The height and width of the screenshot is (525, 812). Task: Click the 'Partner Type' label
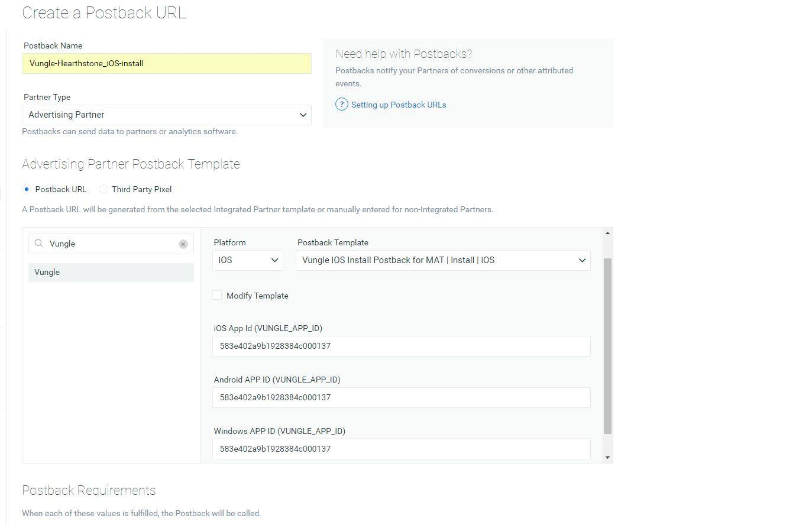pos(47,97)
